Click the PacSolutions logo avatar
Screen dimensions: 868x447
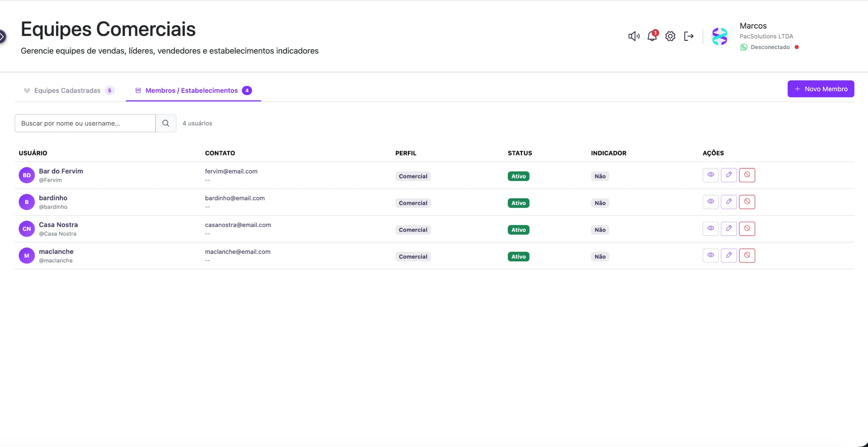click(x=720, y=36)
